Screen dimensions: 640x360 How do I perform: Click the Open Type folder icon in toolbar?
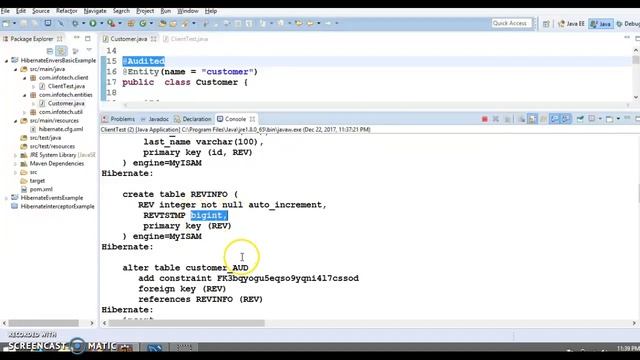click(x=162, y=23)
